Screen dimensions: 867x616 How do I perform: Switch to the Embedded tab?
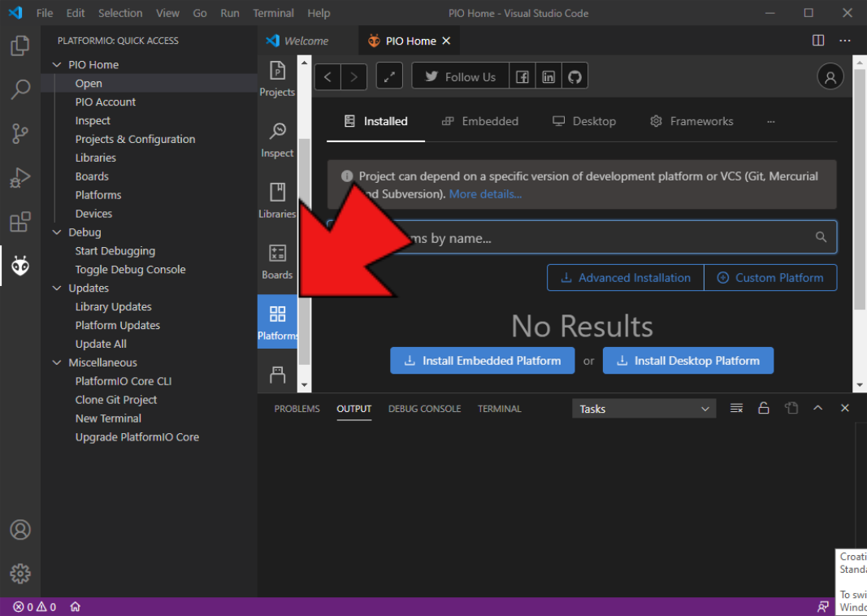(x=480, y=121)
